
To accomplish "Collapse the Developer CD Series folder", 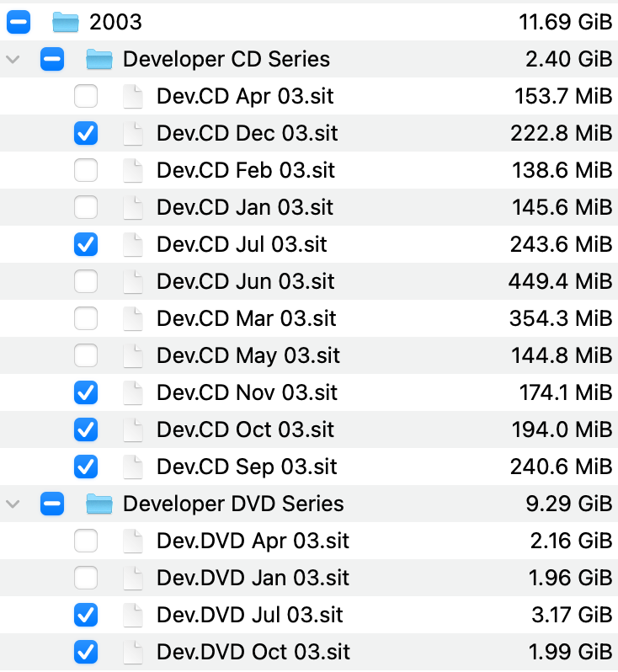I will tap(13, 59).
